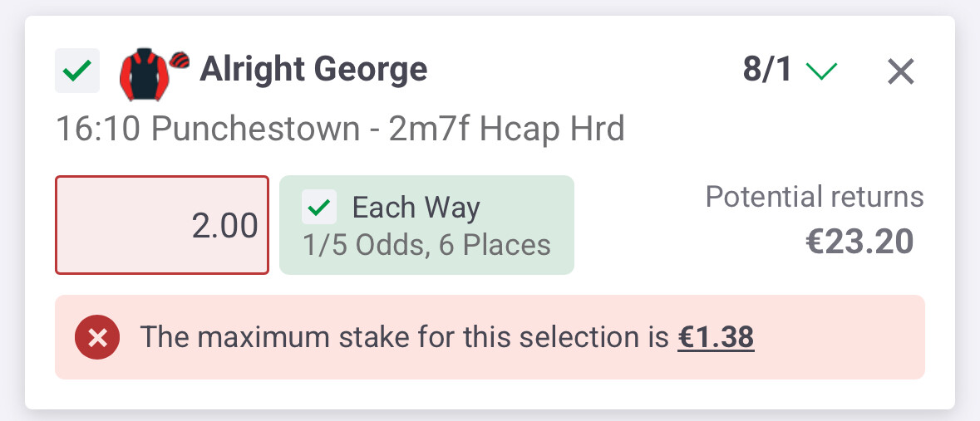Click the 8/1 odds value
Image resolution: width=980 pixels, height=421 pixels.
coord(767,71)
